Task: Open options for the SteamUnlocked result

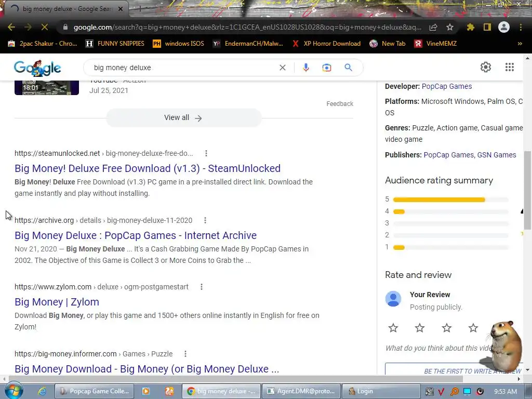Action: point(206,153)
